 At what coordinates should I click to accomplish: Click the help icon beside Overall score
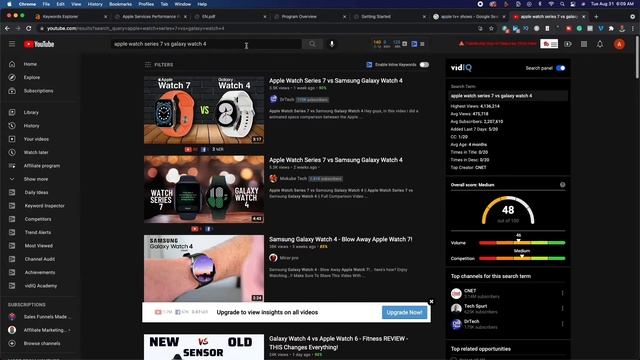[562, 185]
